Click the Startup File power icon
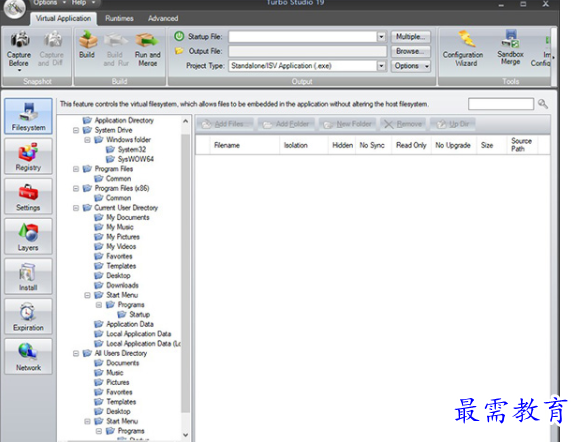Viewport: 576px width, 442px height. click(x=179, y=36)
